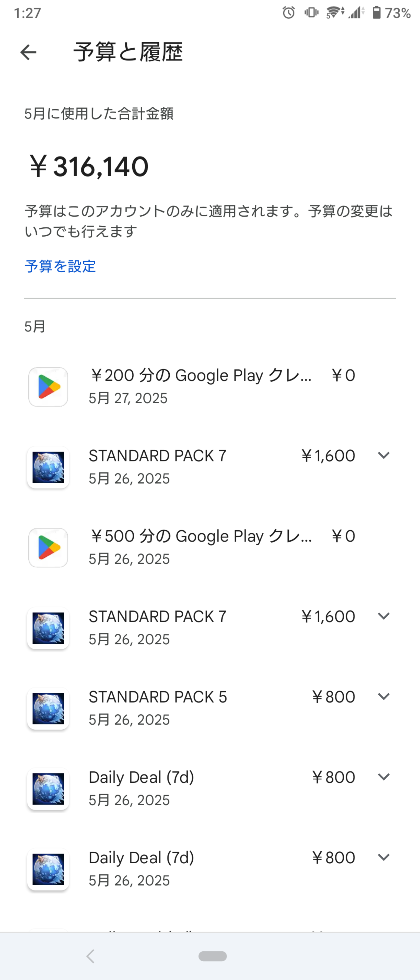Expand the second STANDARD PACK 7 purchase details
Viewport: 420px width, 980px height.
[x=383, y=616]
